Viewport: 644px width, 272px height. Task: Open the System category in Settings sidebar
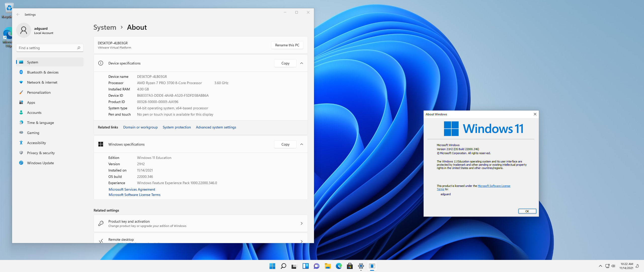click(50, 62)
